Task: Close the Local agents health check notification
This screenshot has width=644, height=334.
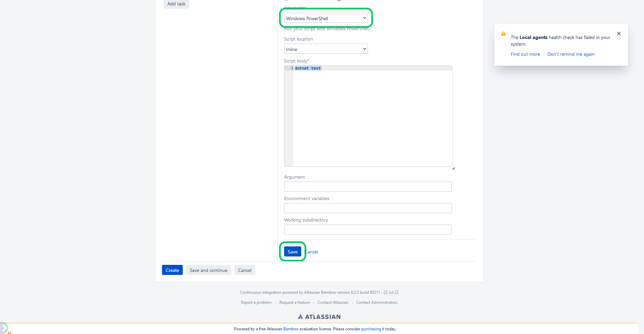Action: [x=619, y=34]
